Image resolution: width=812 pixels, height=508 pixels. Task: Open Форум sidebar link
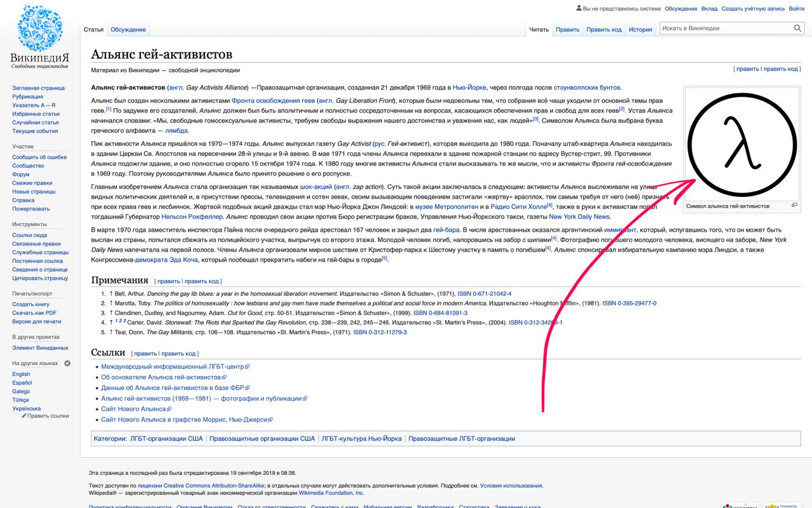(21, 174)
